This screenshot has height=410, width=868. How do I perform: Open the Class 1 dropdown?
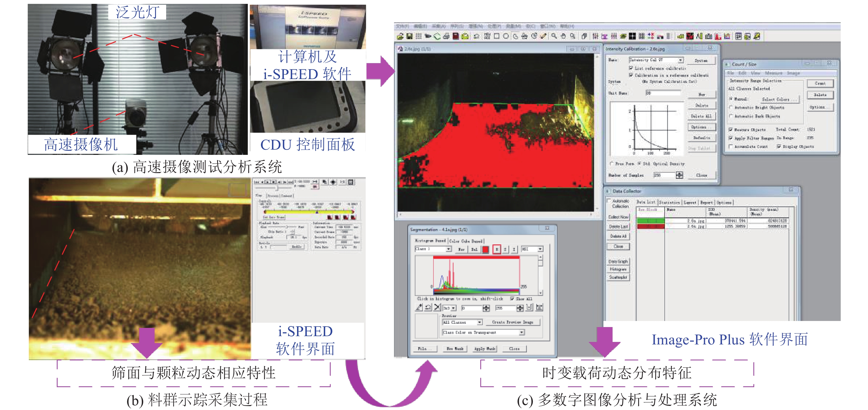pos(449,249)
